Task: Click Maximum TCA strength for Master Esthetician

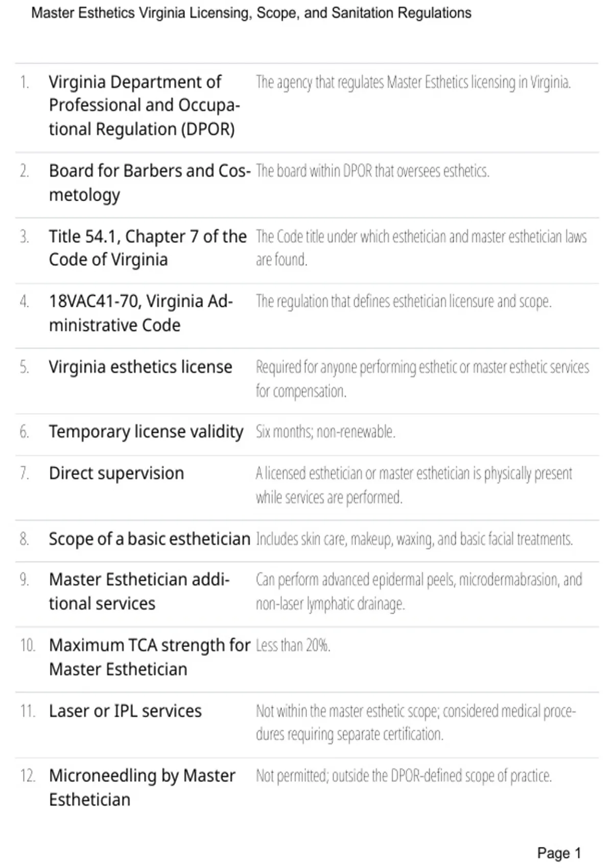Action: (150, 657)
